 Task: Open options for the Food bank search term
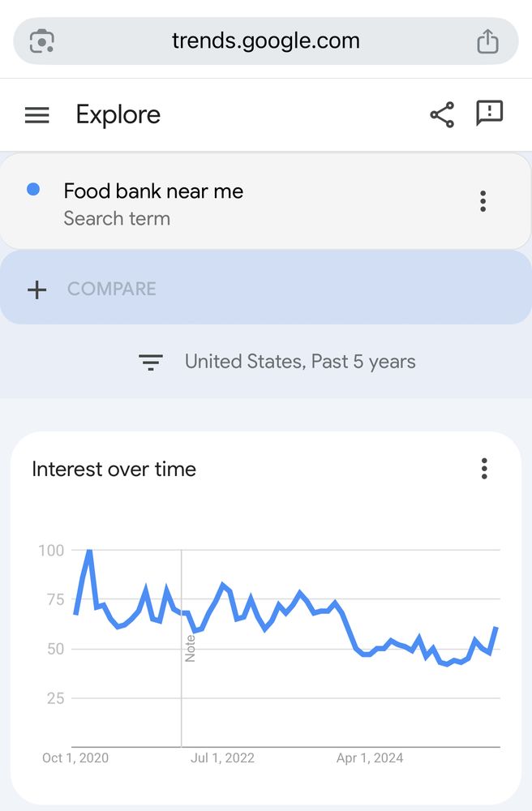point(483,200)
